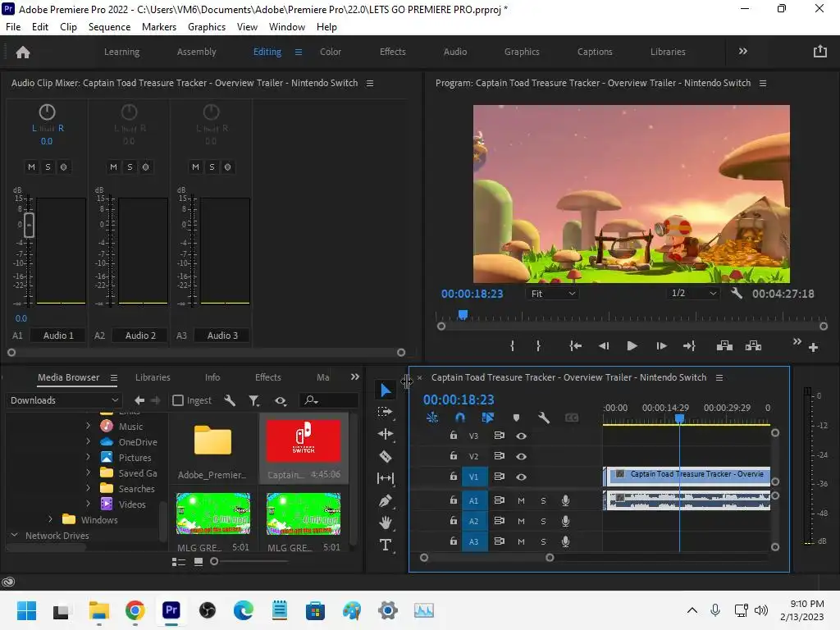Click the Captain Toad clip thumbnail
840x630 pixels.
(x=304, y=441)
